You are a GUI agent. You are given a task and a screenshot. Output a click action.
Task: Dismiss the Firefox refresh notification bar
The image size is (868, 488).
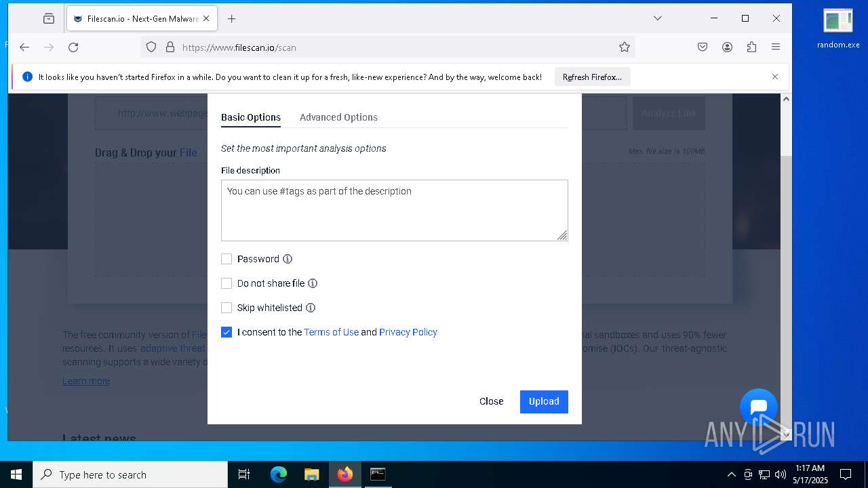tap(775, 77)
